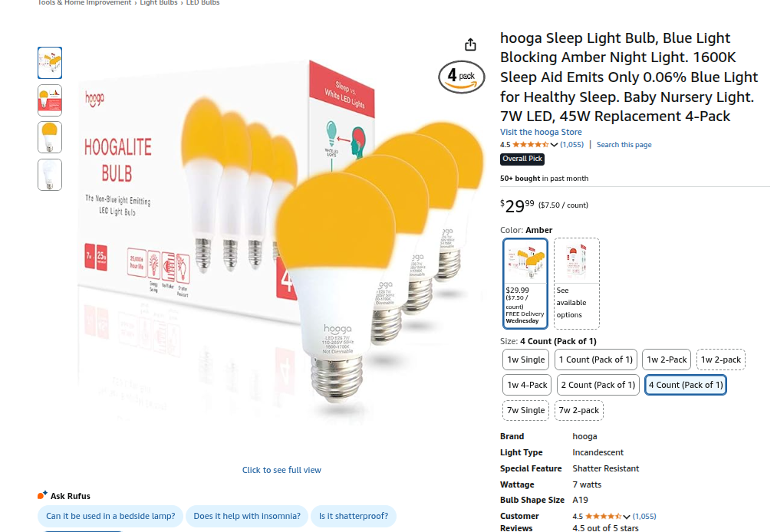Select the 1w 4-Pack size option
The image size is (777, 532).
527,385
